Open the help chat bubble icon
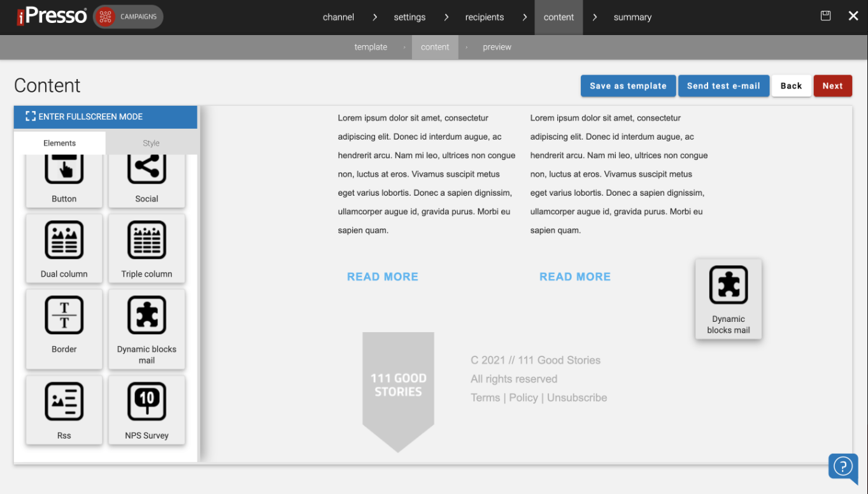This screenshot has width=868, height=494. coord(843,467)
